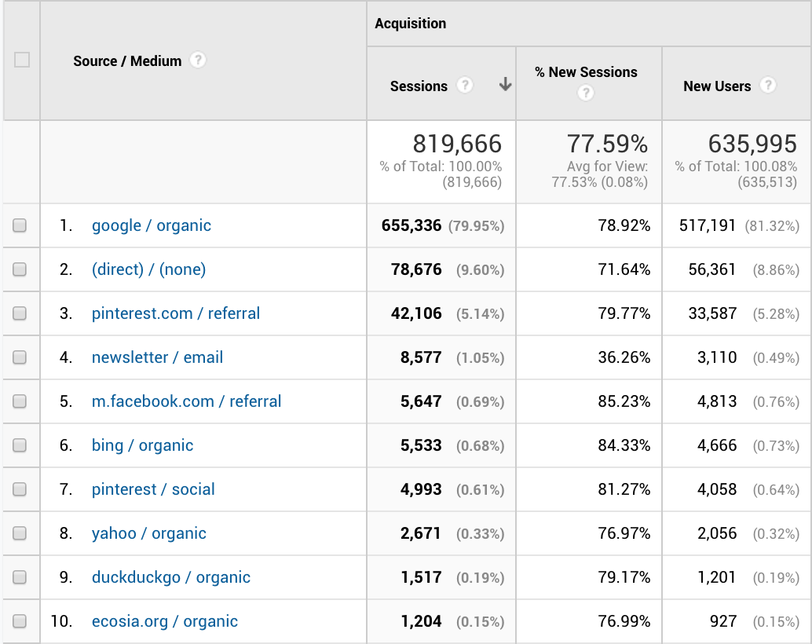Check the bing / organic row checkbox

click(x=20, y=445)
